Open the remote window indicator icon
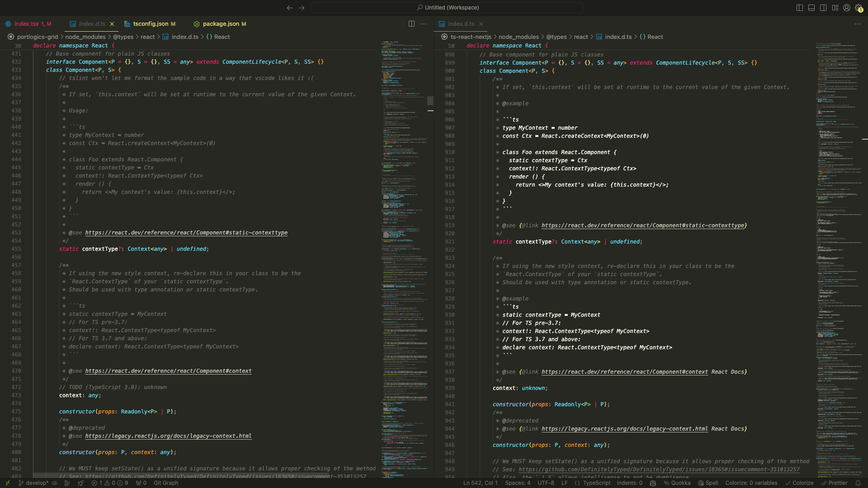Image resolution: width=868 pixels, height=488 pixels. (x=7, y=483)
